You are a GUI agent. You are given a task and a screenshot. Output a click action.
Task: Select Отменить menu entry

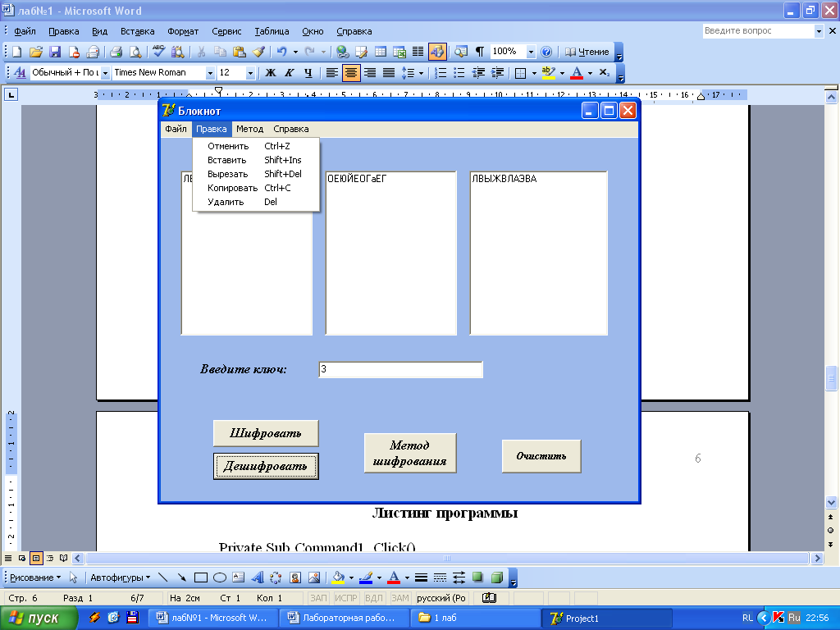click(x=256, y=146)
